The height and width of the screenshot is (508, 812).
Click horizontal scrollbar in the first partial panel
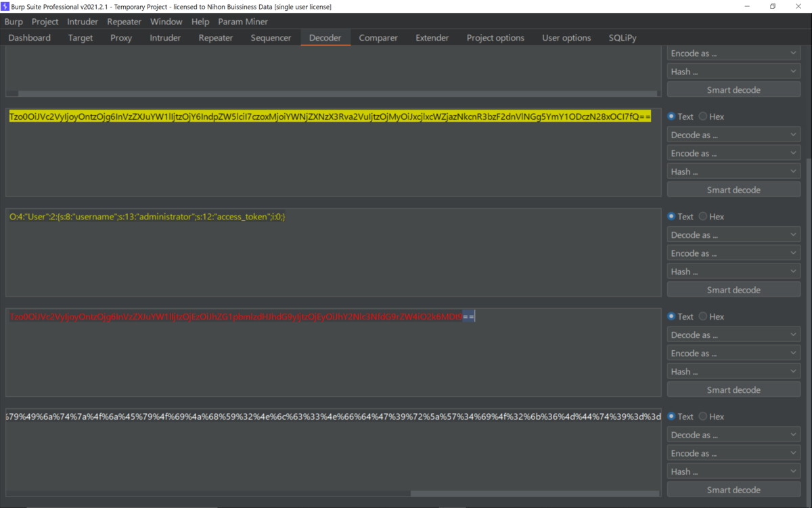(x=337, y=93)
